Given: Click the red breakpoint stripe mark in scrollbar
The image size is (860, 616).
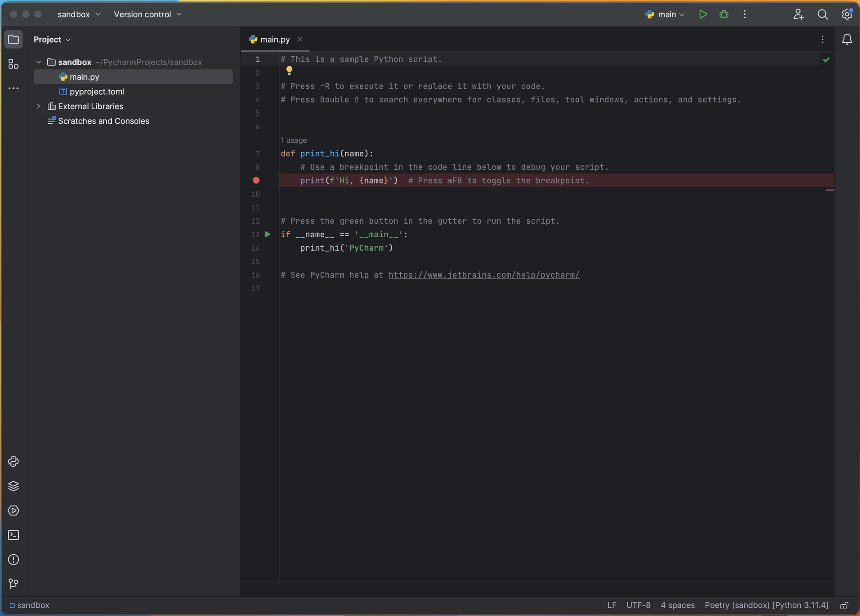Looking at the screenshot, I should pos(829,190).
